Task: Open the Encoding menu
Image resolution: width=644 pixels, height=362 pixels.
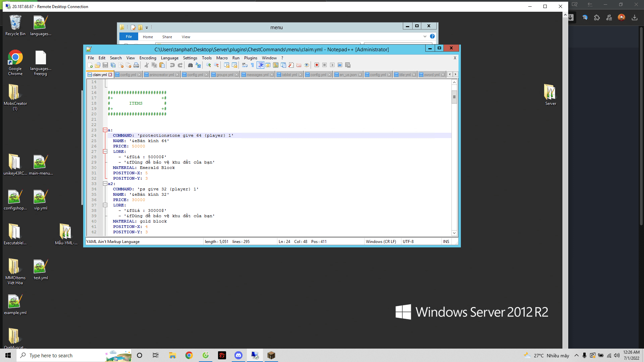Action: pyautogui.click(x=148, y=58)
